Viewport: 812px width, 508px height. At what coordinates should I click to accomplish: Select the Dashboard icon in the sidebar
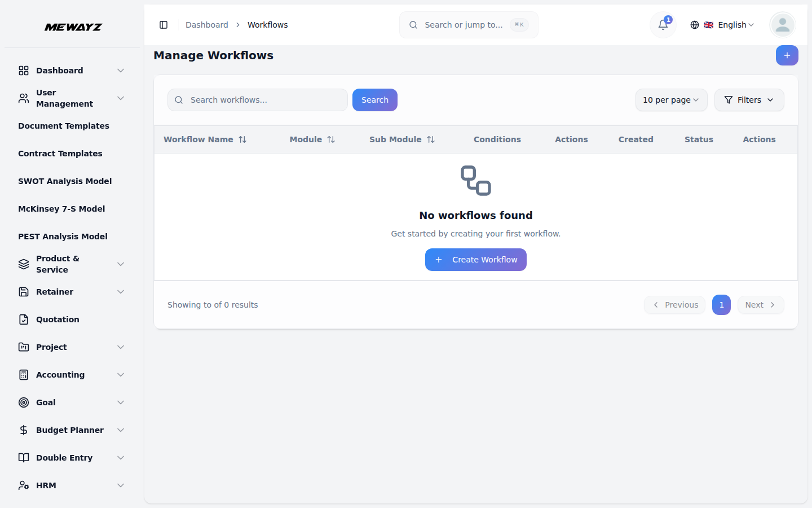point(23,70)
